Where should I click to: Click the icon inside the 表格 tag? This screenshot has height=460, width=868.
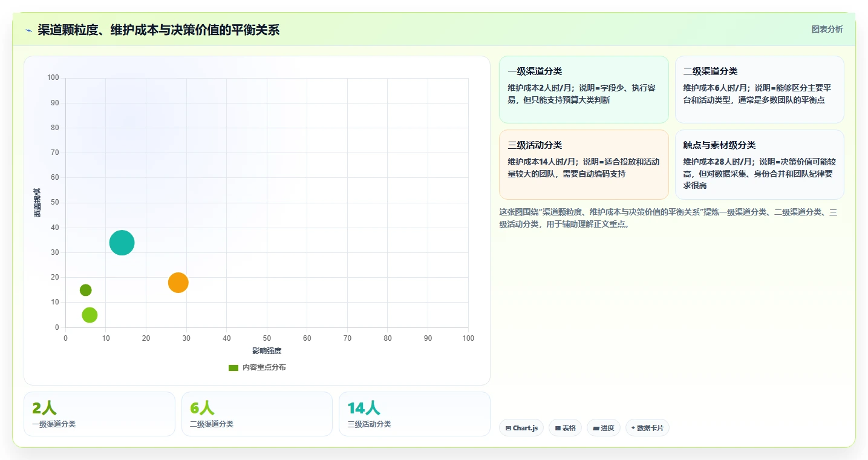click(x=558, y=428)
